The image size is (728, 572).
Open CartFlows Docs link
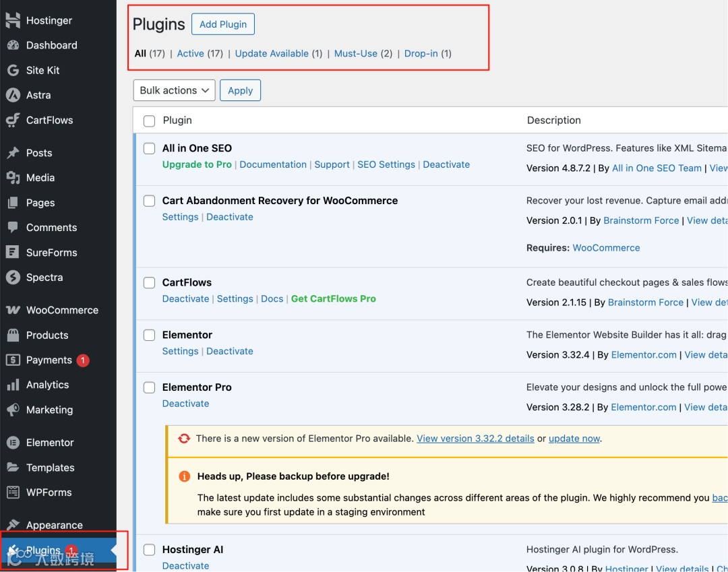[x=272, y=298]
